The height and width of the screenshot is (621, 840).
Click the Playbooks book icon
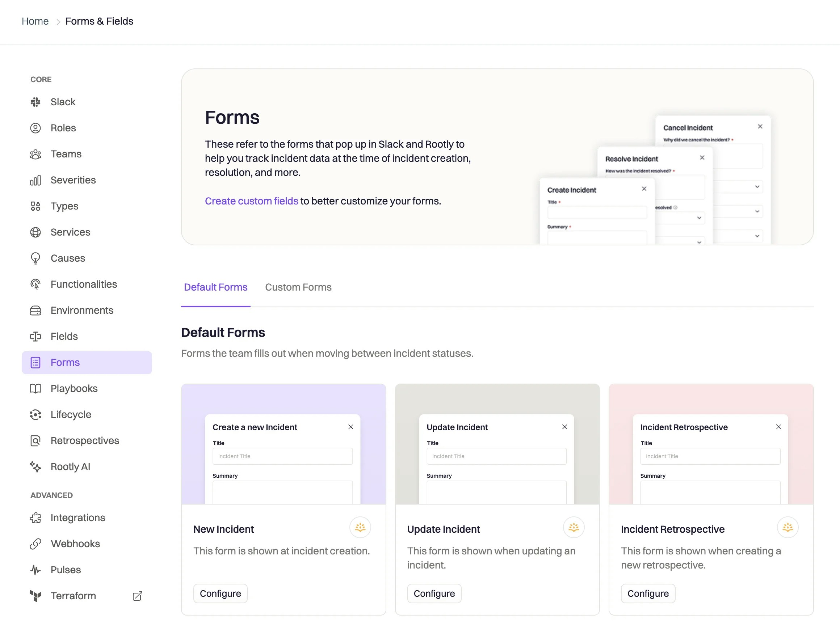coord(35,389)
